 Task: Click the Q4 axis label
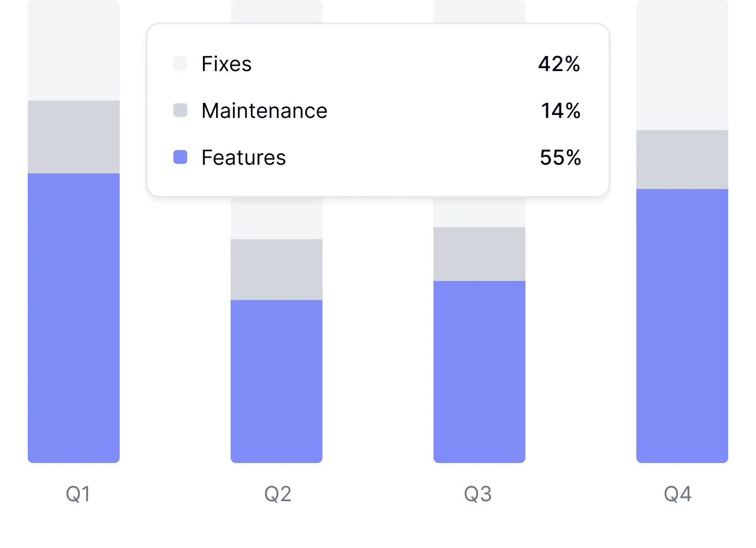tap(677, 494)
